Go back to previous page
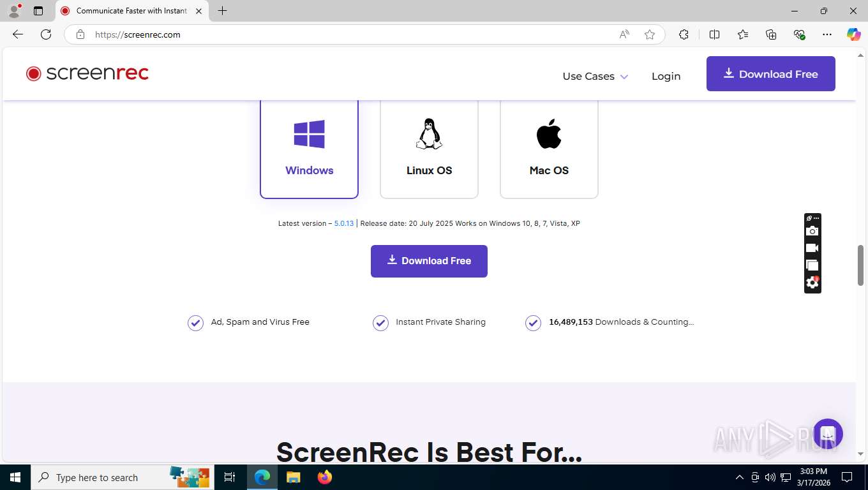This screenshot has height=490, width=868. 18,34
